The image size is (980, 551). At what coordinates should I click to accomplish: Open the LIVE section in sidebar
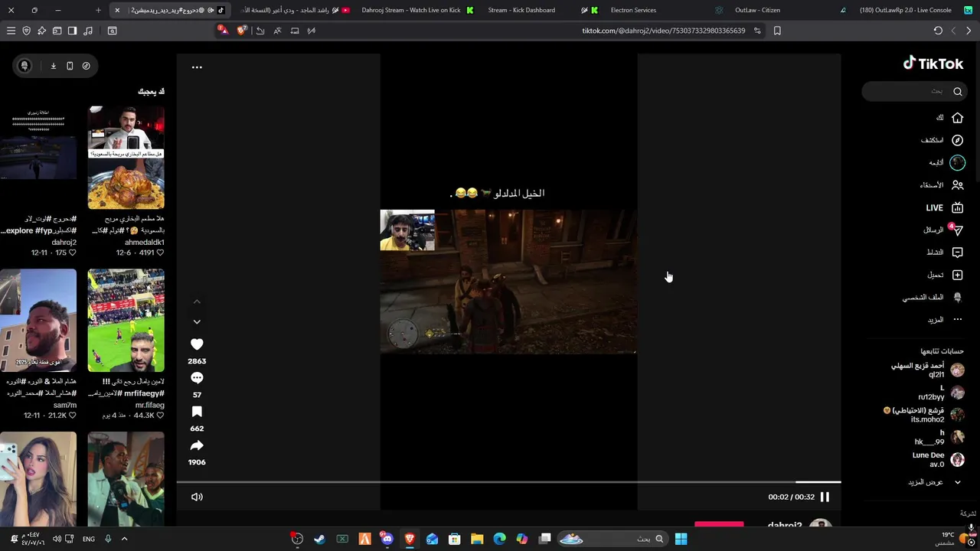(x=944, y=207)
